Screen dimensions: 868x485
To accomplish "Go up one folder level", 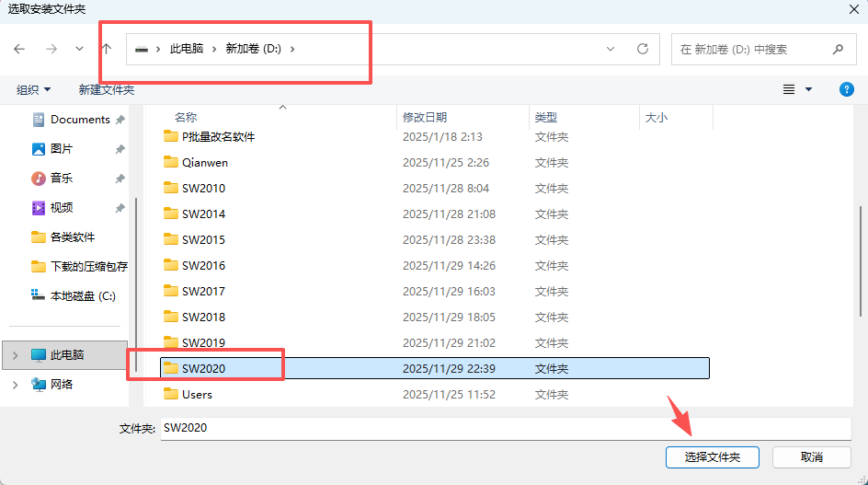I will point(107,49).
